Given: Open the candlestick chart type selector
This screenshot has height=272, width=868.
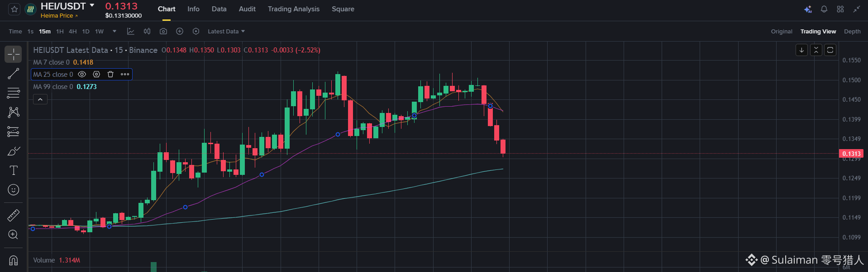Looking at the screenshot, I should pos(147,31).
